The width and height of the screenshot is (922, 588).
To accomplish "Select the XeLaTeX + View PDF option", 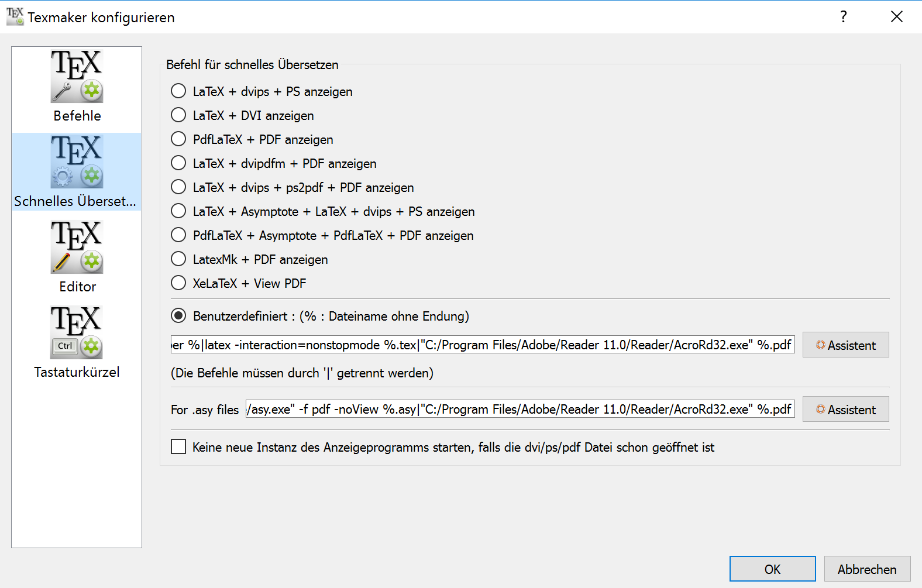I will 178,283.
